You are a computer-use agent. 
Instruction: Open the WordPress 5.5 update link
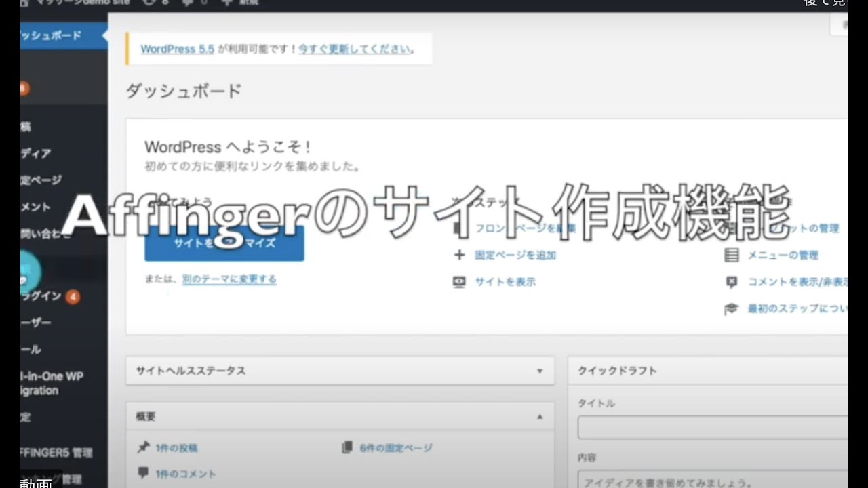click(177, 49)
